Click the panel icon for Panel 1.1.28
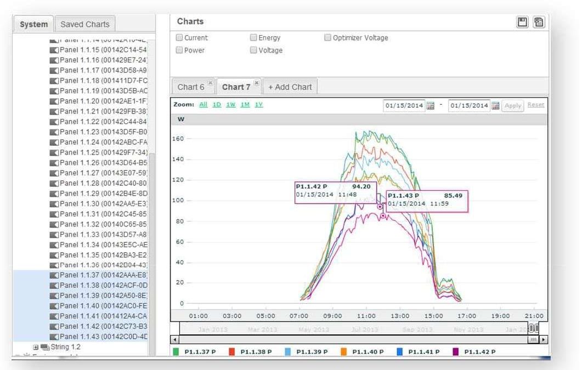Image resolution: width=588 pixels, height=370 pixels. click(x=54, y=183)
